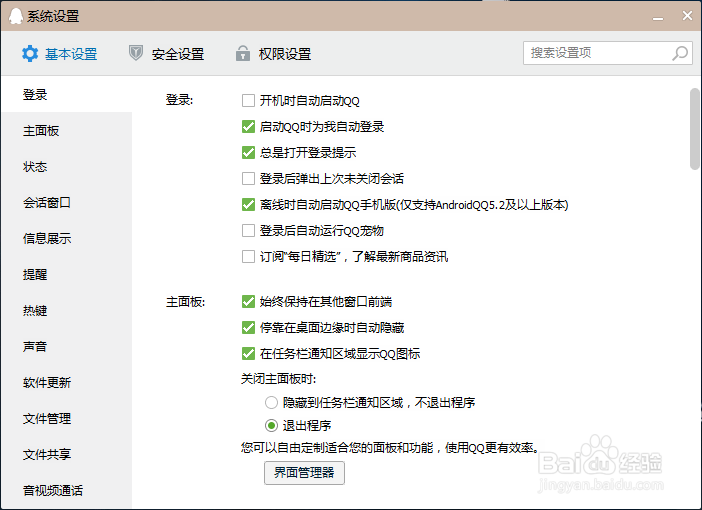Click the vertical scrollbar thumb

pyautogui.click(x=695, y=129)
